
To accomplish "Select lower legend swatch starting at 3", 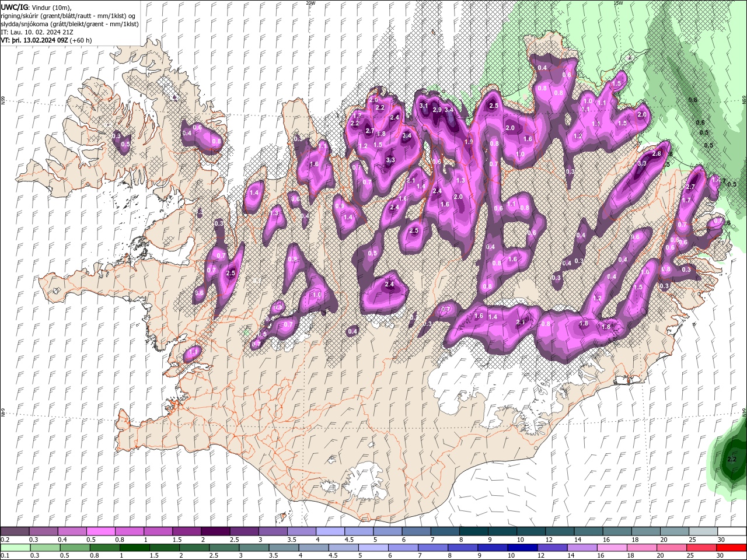I will 253,548.
